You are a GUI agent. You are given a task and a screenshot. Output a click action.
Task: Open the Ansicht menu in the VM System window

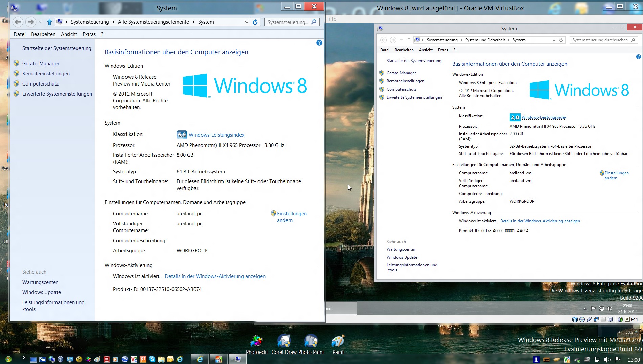click(x=426, y=50)
